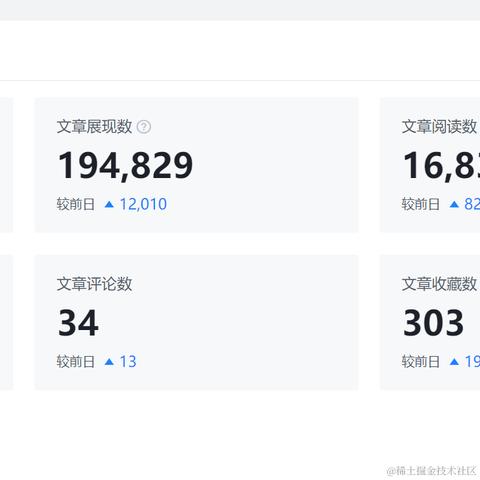Viewport: 480px width, 480px height.
Task: Click the up arrow in the 文章收藏数 card
Action: 454,361
